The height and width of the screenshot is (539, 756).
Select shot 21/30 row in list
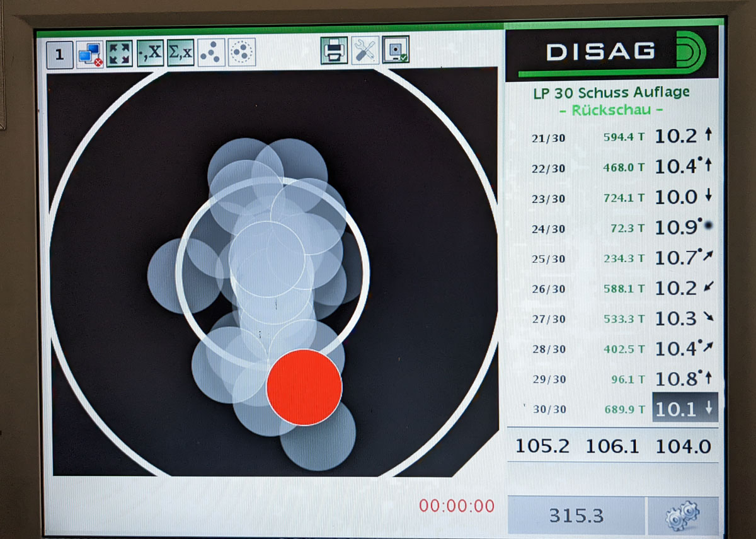tap(616, 137)
